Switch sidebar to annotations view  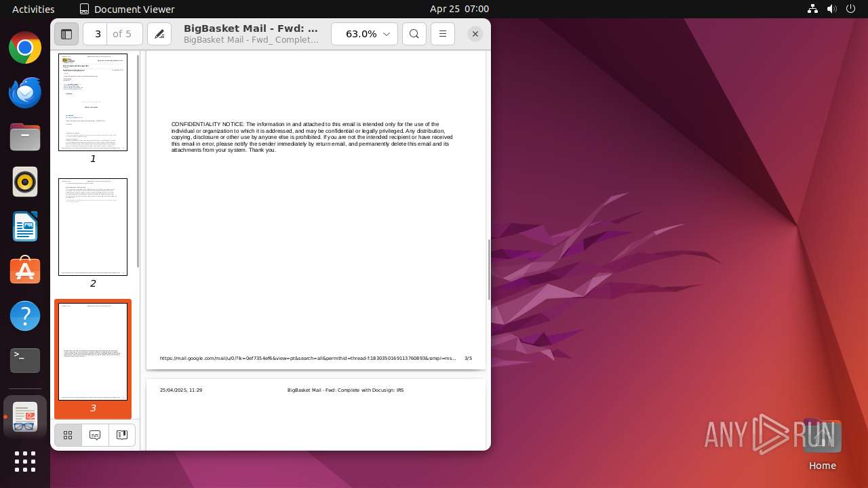tap(95, 435)
